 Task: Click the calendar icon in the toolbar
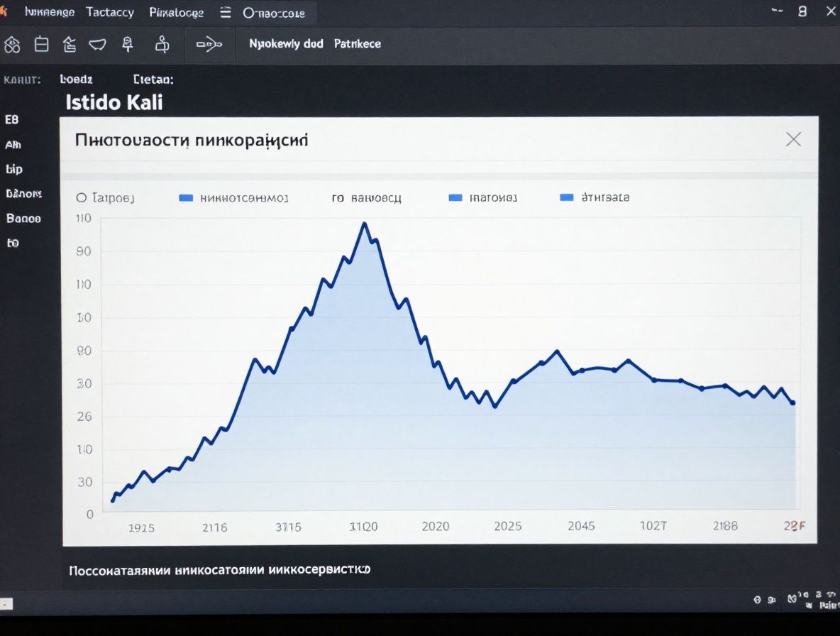coord(42,44)
